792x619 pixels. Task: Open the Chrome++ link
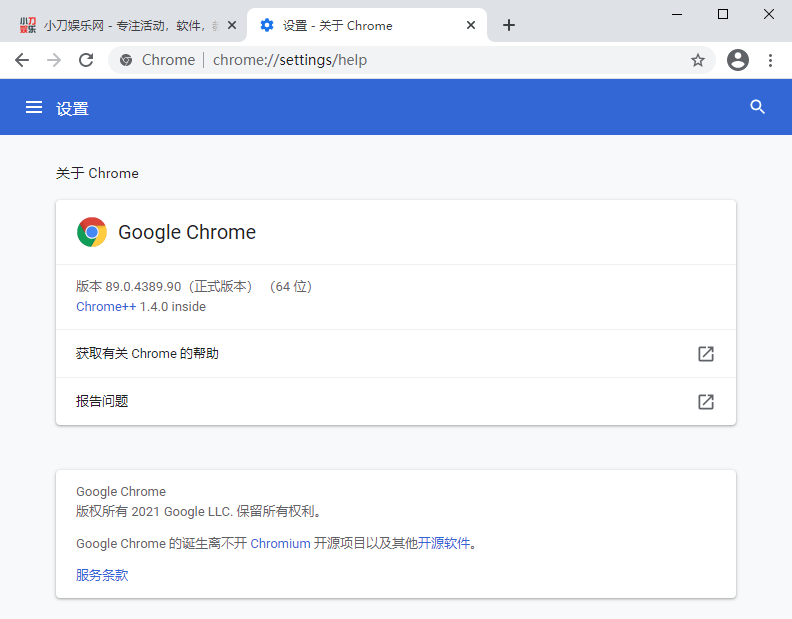(106, 307)
